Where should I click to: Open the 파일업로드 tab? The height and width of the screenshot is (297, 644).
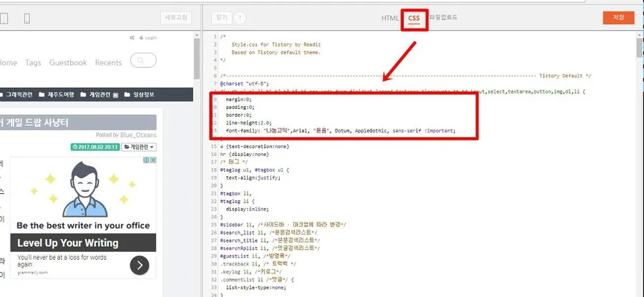pos(444,17)
